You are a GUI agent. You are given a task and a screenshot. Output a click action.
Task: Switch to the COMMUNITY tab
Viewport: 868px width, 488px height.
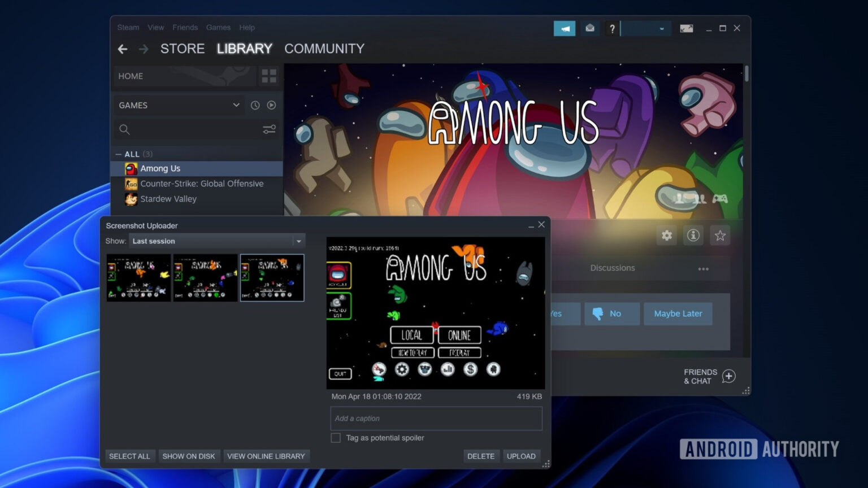click(324, 49)
